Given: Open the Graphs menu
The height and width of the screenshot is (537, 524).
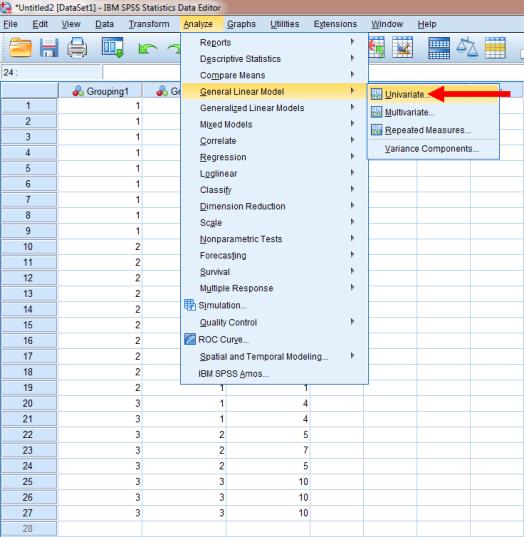Looking at the screenshot, I should click(241, 24).
